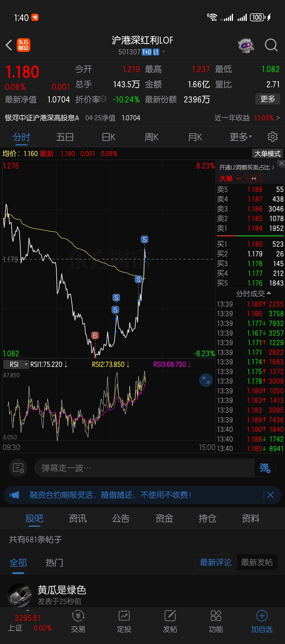This screenshot has width=285, height=644.
Task: Open chart settings gear icon
Action: point(273,137)
